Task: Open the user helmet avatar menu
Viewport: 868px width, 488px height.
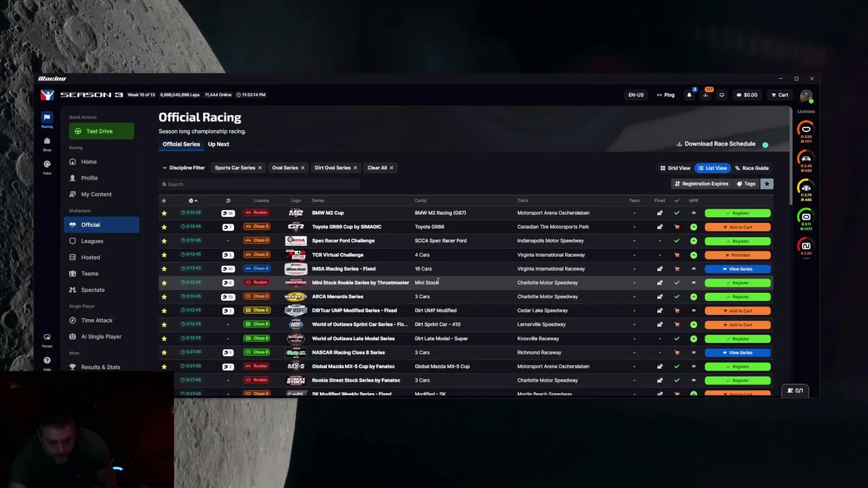Action: pyautogui.click(x=806, y=96)
